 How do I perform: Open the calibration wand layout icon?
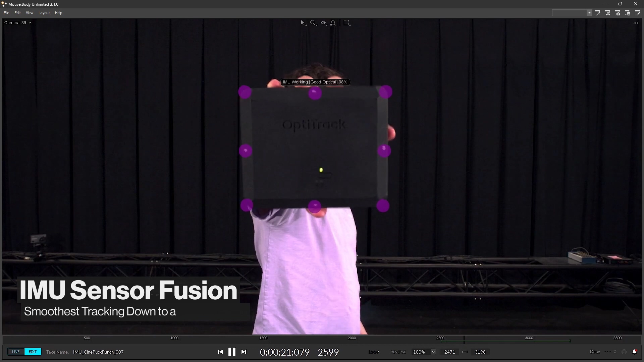pyautogui.click(x=597, y=13)
